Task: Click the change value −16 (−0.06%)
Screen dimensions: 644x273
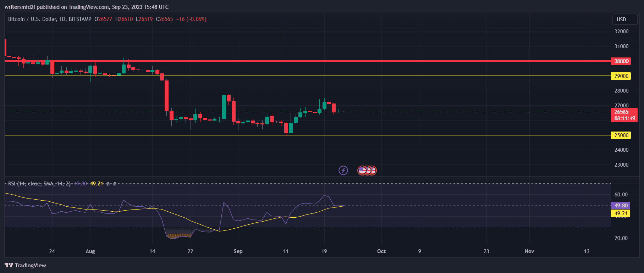Action: (191, 19)
